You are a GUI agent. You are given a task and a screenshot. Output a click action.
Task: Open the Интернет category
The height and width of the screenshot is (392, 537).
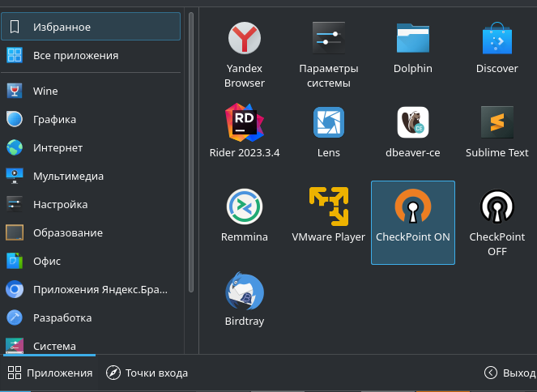click(x=91, y=147)
